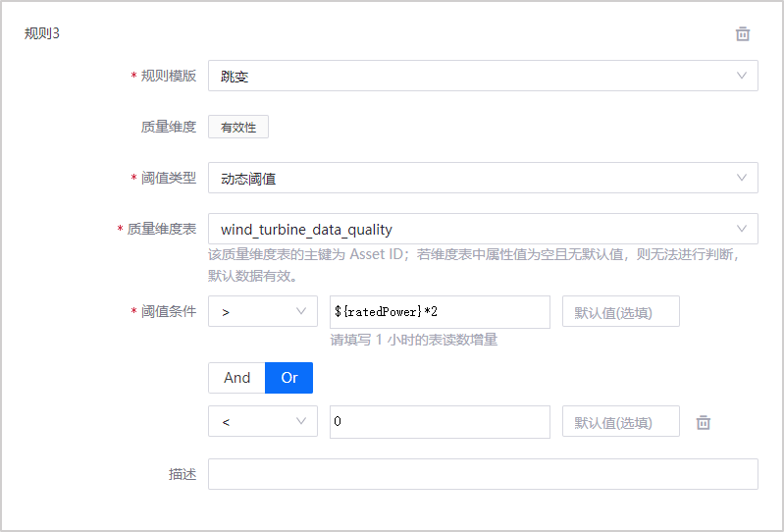Click the chevron arrow in the 质量维度表 field
Screen dimensions: 784x532
pos(742,229)
